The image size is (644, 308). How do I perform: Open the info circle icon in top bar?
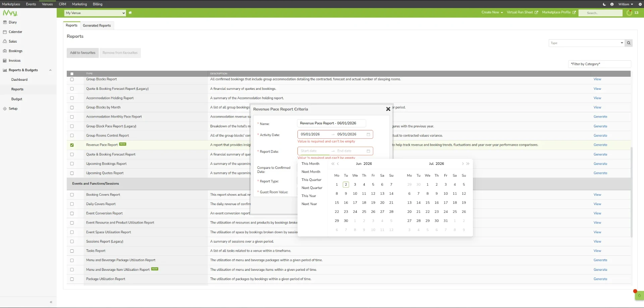click(612, 4)
